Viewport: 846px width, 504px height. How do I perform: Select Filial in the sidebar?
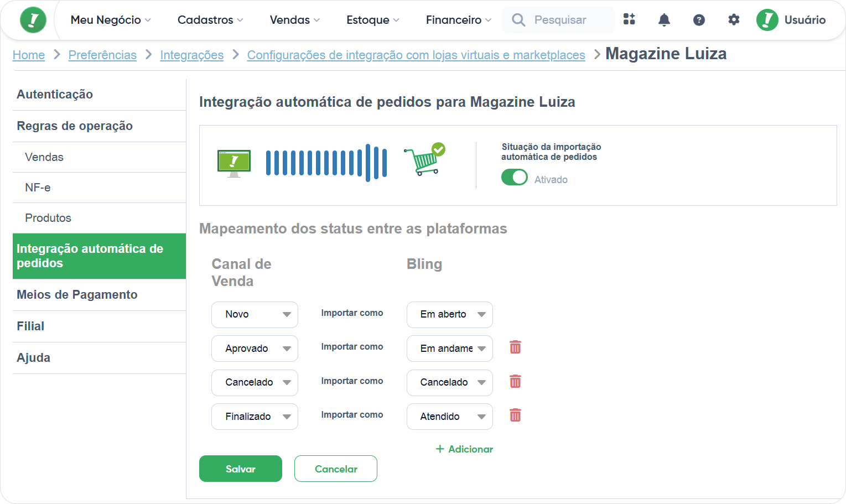click(100, 326)
